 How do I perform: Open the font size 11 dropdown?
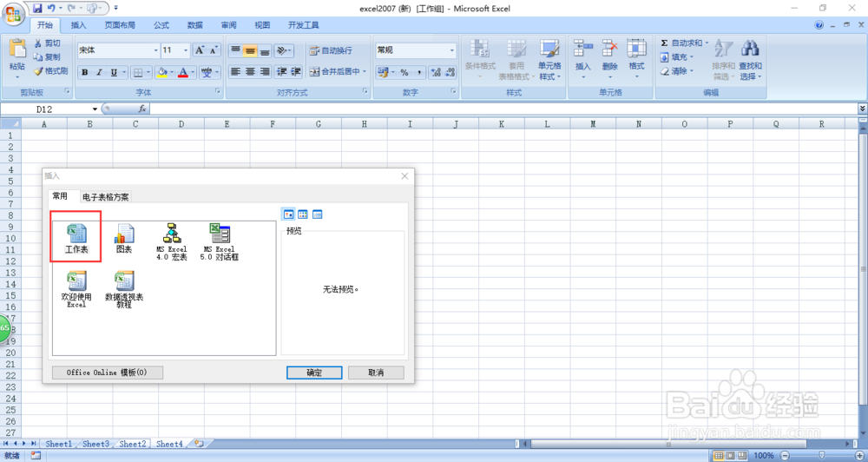click(186, 50)
